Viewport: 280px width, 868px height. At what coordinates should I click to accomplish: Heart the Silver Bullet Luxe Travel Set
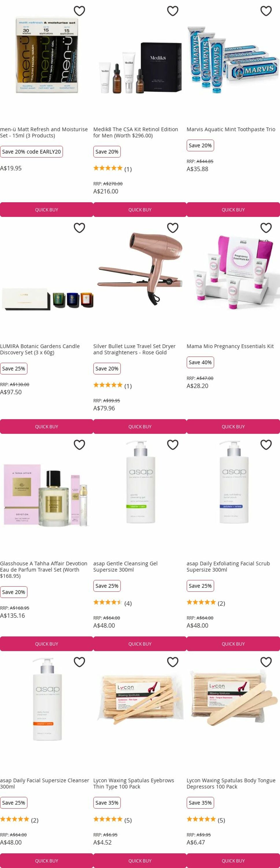coord(173,228)
